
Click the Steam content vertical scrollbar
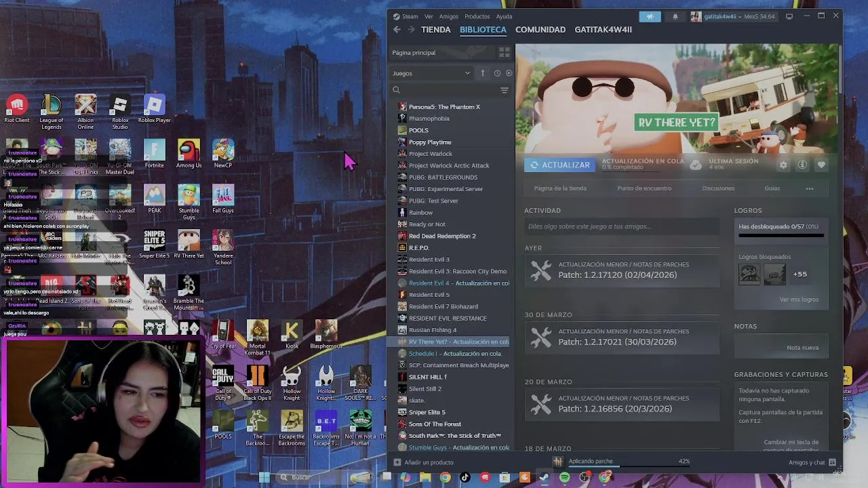pos(840,69)
